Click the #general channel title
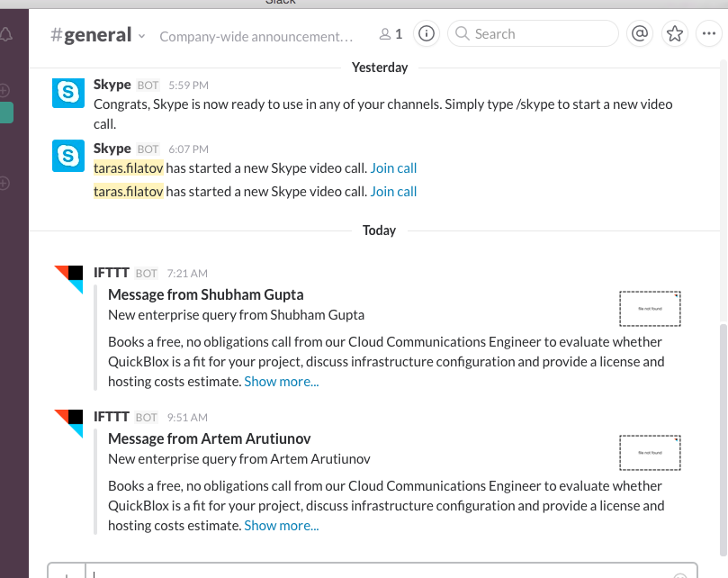Image resolution: width=728 pixels, height=578 pixels. click(91, 35)
